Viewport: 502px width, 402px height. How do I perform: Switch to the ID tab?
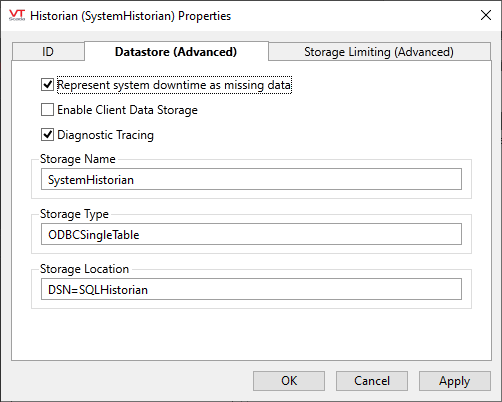point(48,52)
